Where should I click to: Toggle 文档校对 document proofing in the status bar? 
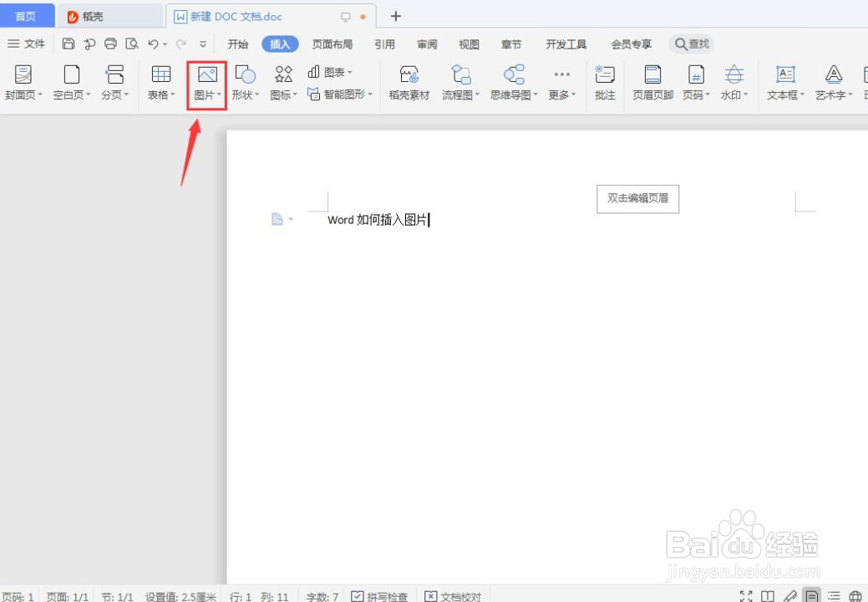pyautogui.click(x=454, y=596)
